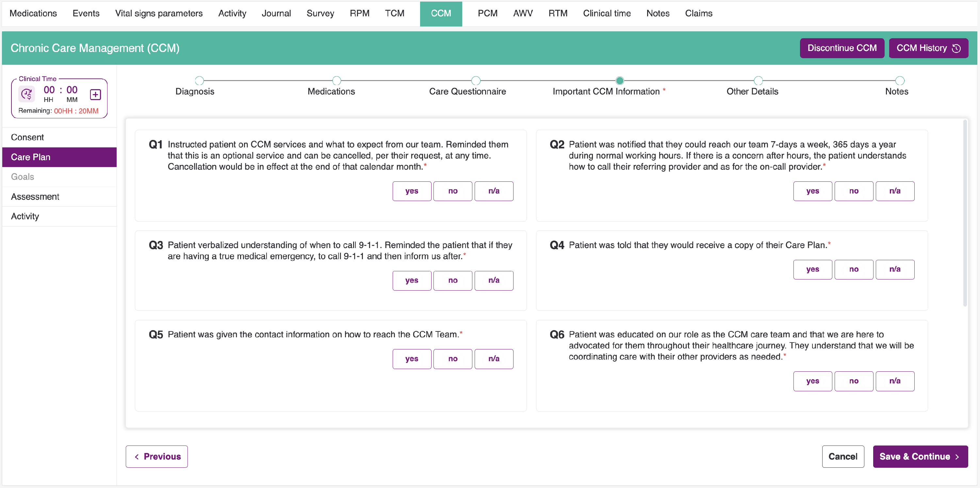Click the plus icon to add clinical time
Image resolution: width=980 pixels, height=488 pixels.
click(95, 94)
